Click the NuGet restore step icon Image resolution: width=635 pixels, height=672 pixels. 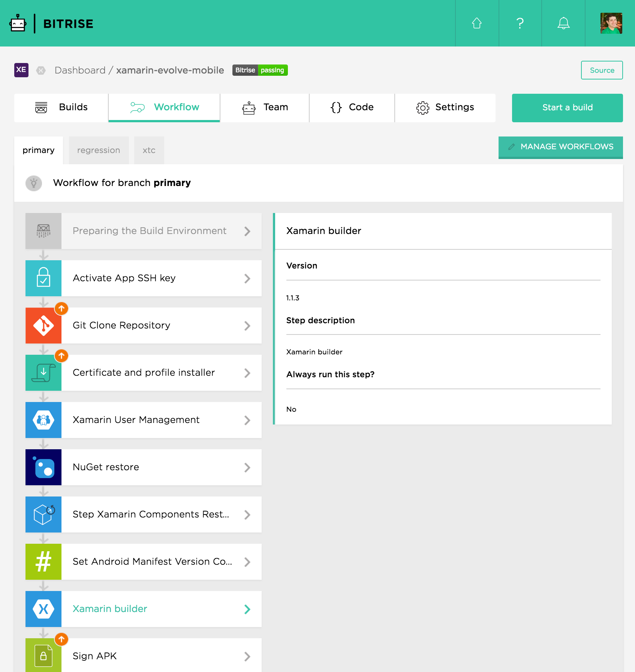click(43, 467)
